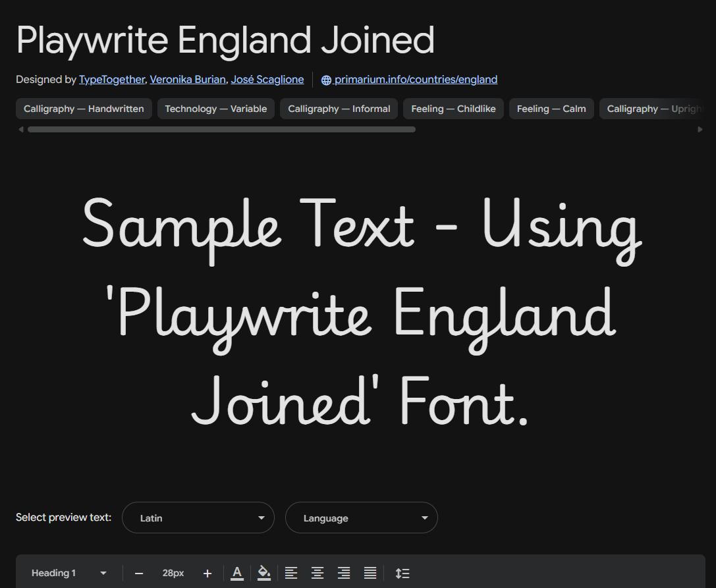Open line height spacing control

[402, 573]
